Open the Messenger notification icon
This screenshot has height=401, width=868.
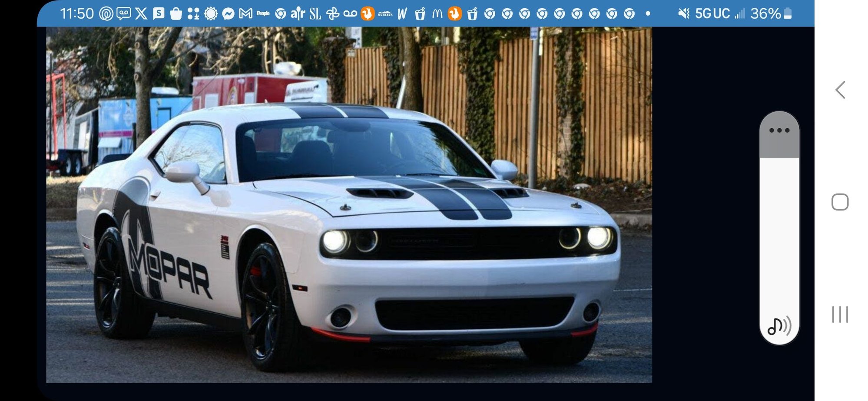[x=228, y=14]
